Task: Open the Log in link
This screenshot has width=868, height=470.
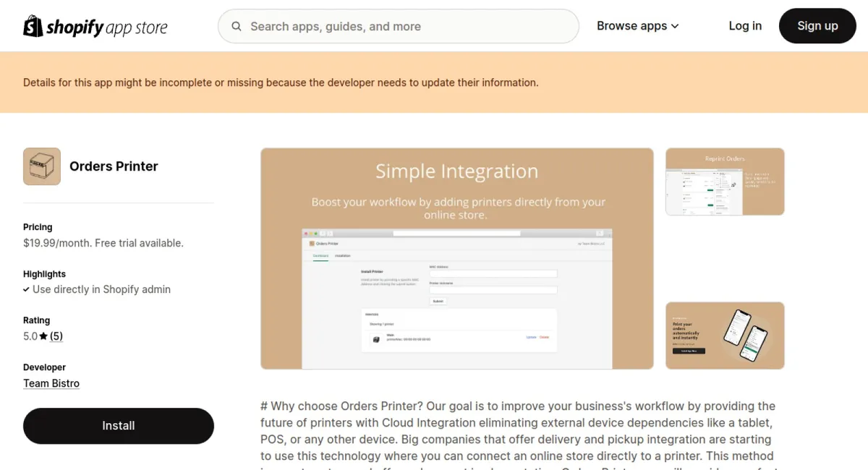Action: [x=745, y=26]
